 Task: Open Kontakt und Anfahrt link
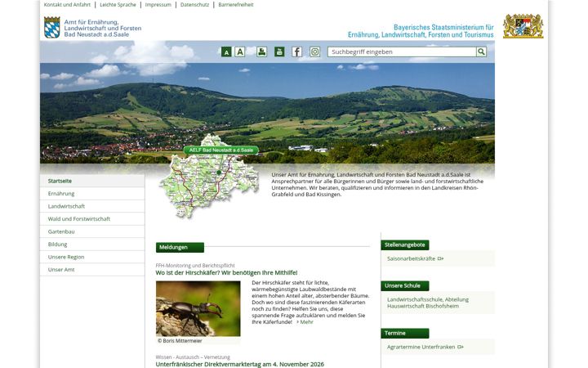[x=67, y=5]
